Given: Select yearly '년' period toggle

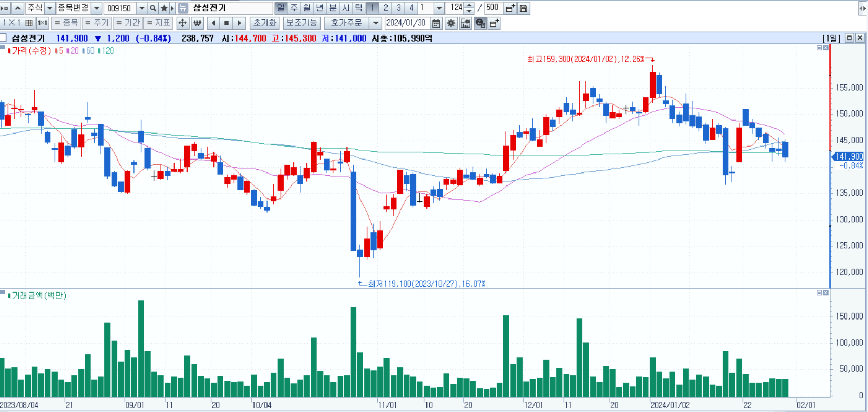Looking at the screenshot, I should point(320,8).
